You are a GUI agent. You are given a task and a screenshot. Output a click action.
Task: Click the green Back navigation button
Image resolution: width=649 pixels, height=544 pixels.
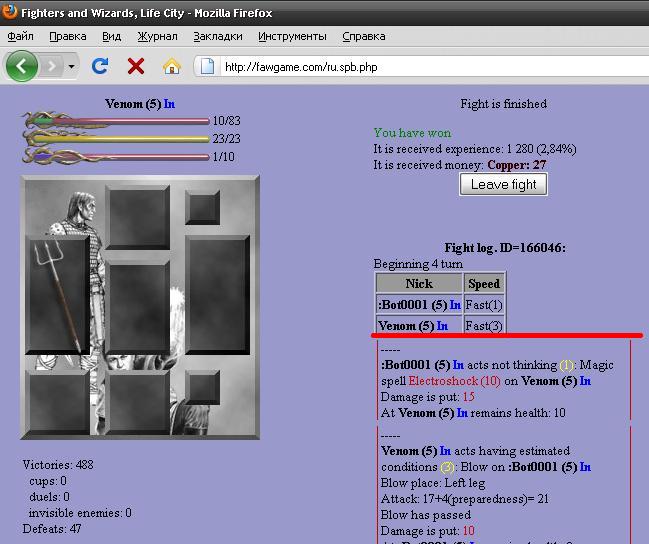(x=22, y=66)
